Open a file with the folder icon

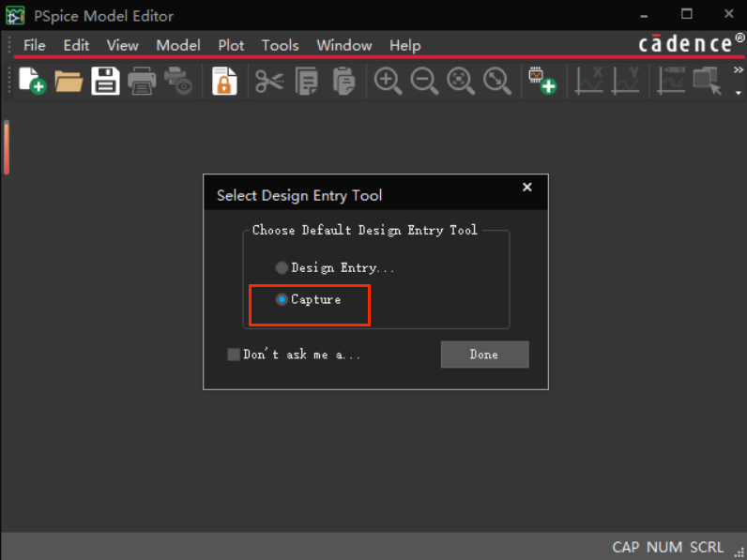click(x=69, y=81)
